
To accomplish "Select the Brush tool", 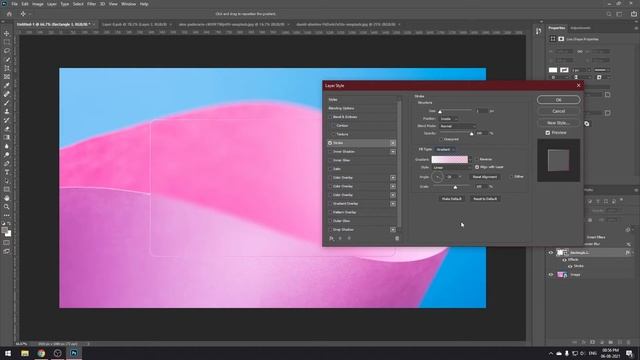I will coord(7,103).
